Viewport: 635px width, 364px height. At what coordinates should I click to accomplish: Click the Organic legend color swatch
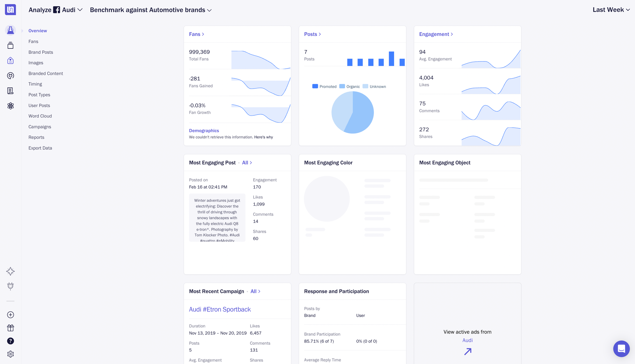(x=342, y=86)
